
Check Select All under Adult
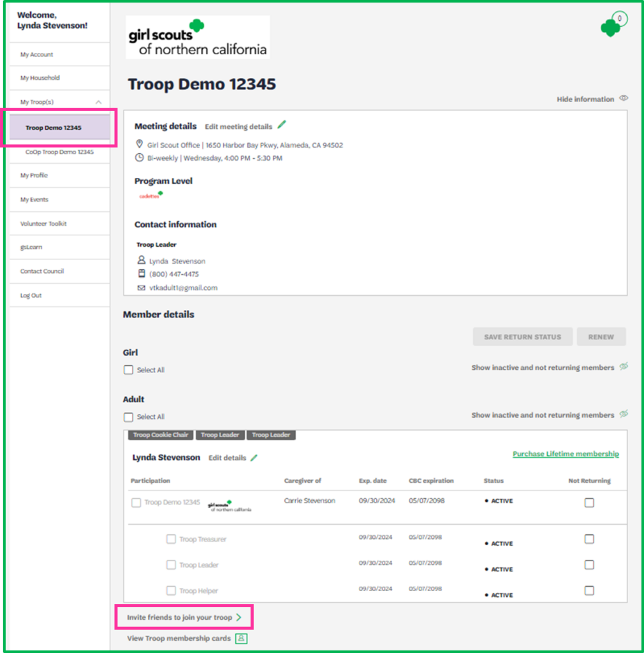pos(128,417)
